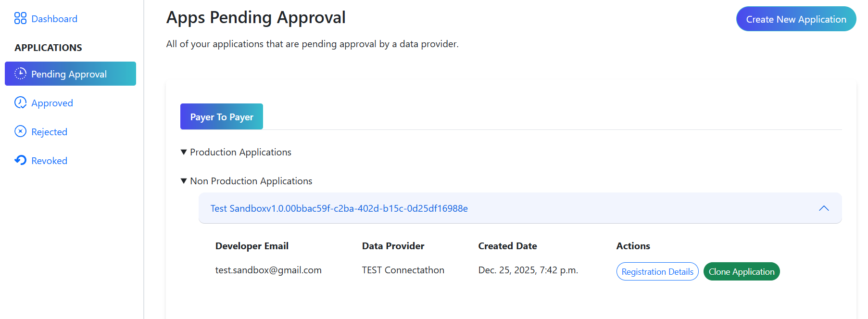Click the developer email test.sandbox@gmail.com
The height and width of the screenshot is (319, 868).
[x=268, y=270]
